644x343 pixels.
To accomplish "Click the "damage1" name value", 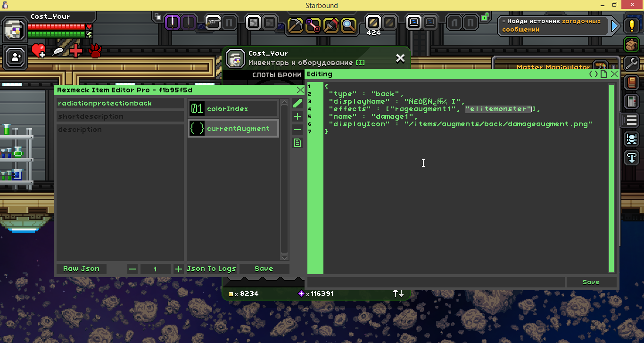I will pyautogui.click(x=392, y=116).
